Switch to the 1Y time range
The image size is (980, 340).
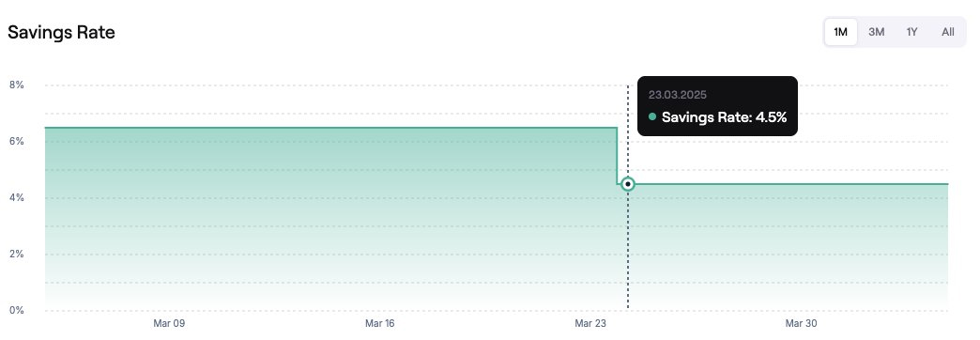(911, 32)
